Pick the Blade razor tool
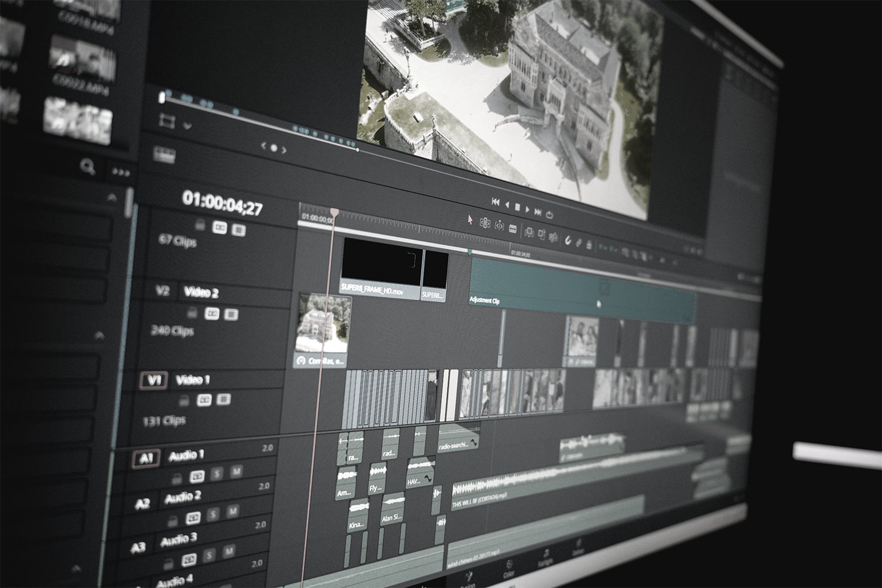The image size is (882, 588). tap(513, 229)
